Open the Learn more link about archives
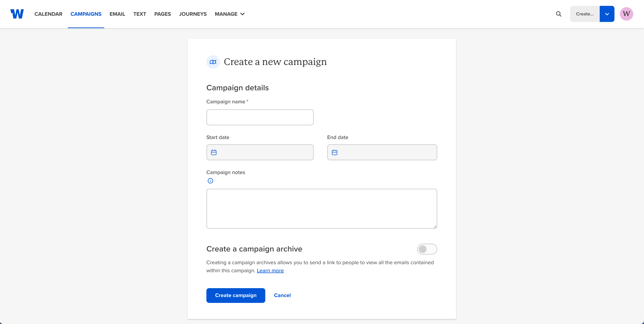This screenshot has width=644, height=324. 270,270
